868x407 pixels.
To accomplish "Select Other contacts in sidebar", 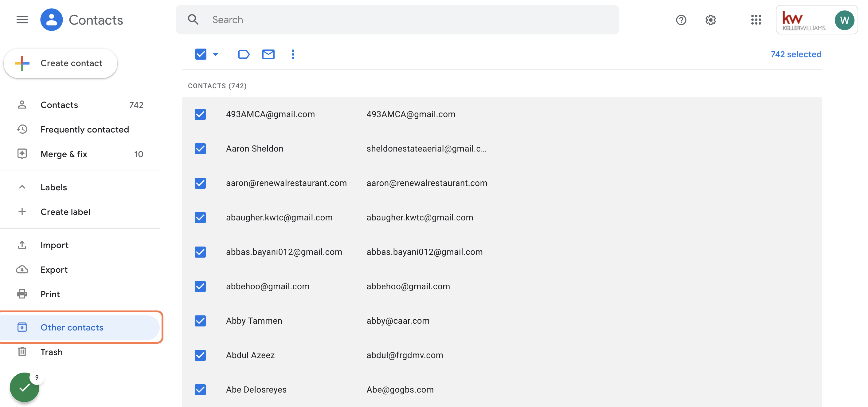I will tap(80, 327).
